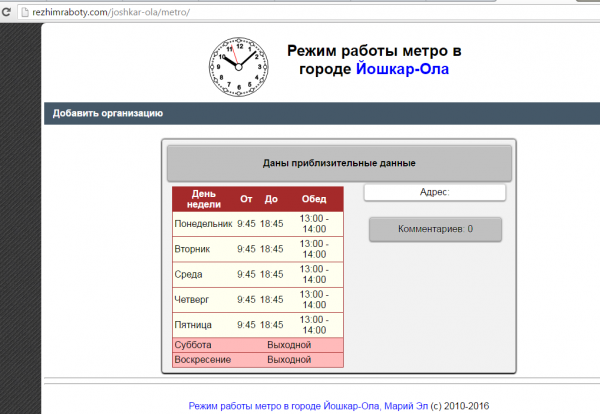The image size is (600, 414).
Task: Click the От column header
Action: pos(246,198)
